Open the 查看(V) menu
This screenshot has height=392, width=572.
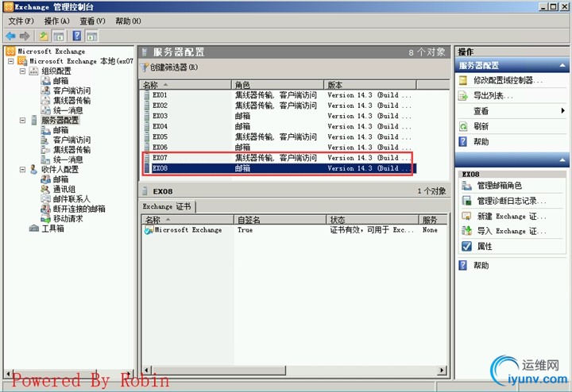pyautogui.click(x=92, y=21)
